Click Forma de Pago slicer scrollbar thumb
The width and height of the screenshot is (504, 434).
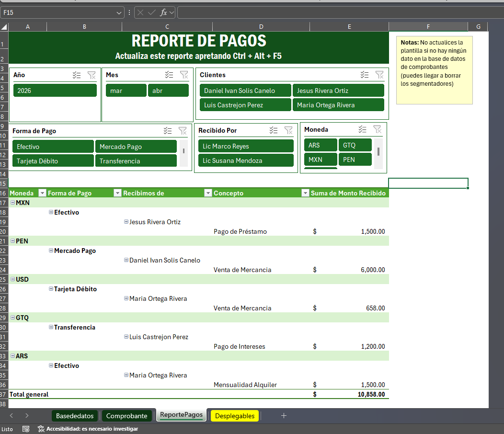pyautogui.click(x=183, y=150)
